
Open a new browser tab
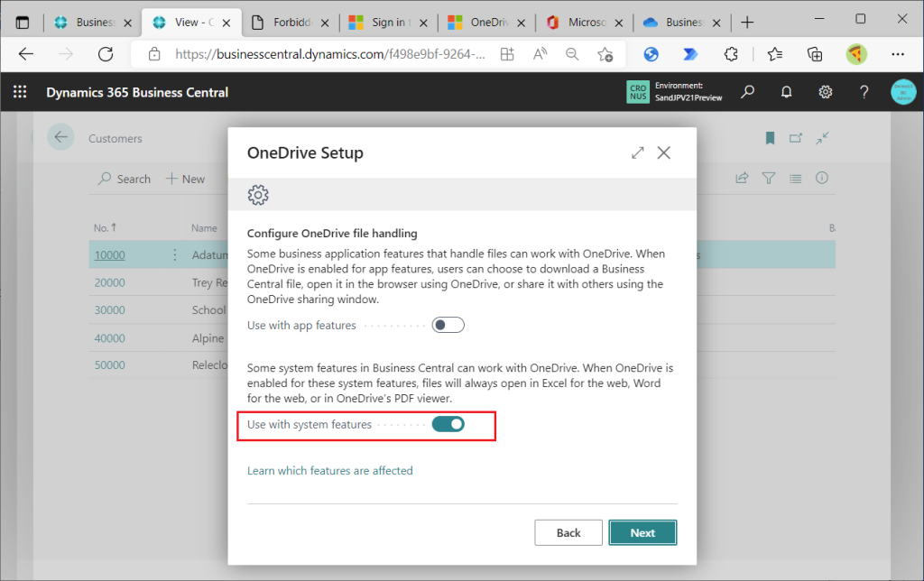point(747,23)
